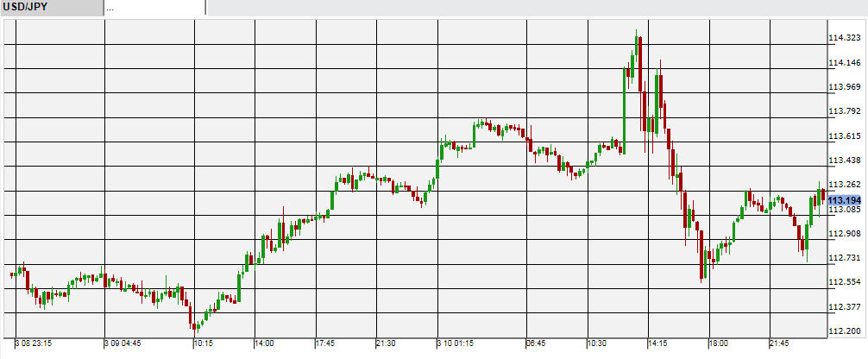Click the 112.554 price axis label
This screenshot has width=868, height=359.
coord(844,282)
